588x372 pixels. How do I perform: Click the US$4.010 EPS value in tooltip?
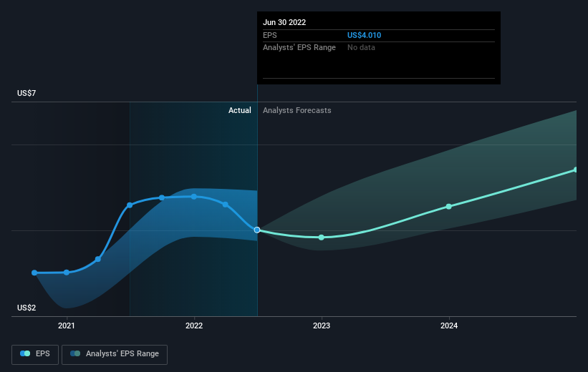370,35
